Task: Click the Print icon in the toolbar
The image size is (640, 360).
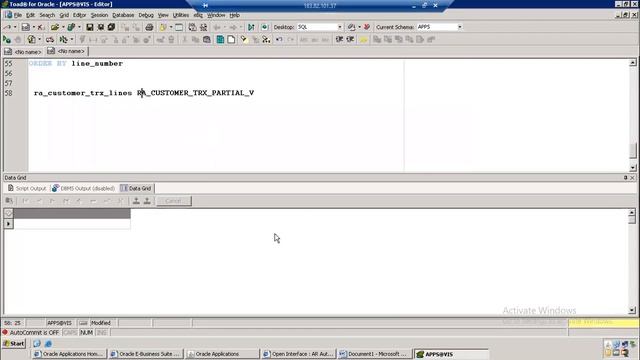Action: pyautogui.click(x=149, y=27)
